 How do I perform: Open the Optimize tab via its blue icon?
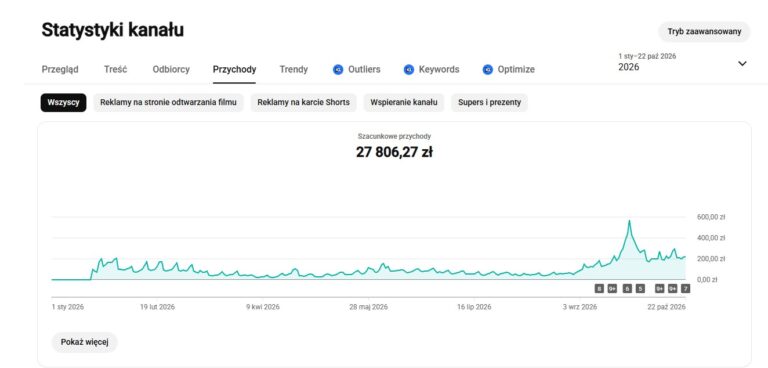point(487,70)
